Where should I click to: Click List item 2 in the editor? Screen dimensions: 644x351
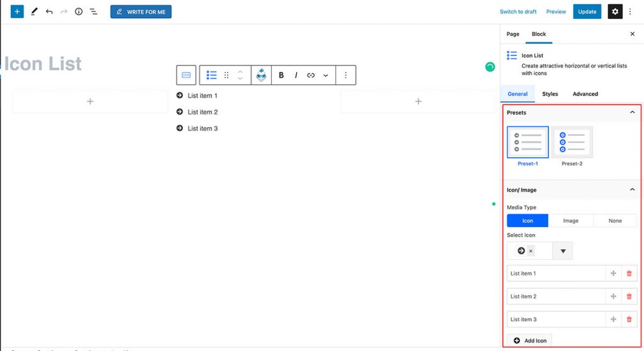[x=203, y=112]
